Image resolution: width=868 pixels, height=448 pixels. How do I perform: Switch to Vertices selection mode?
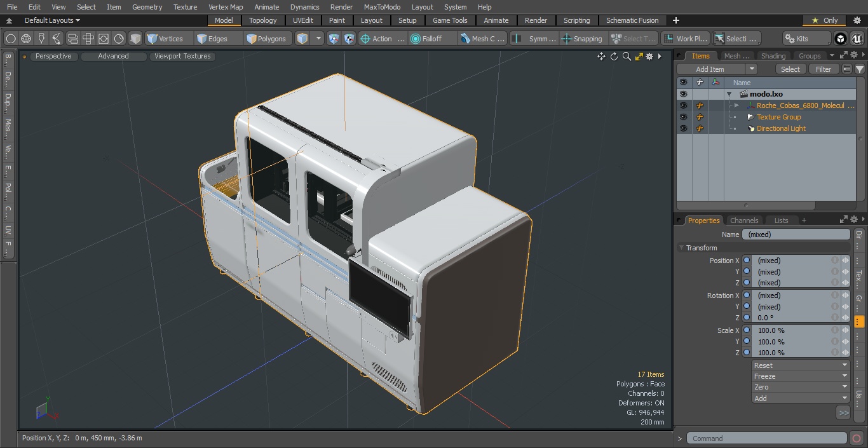165,39
